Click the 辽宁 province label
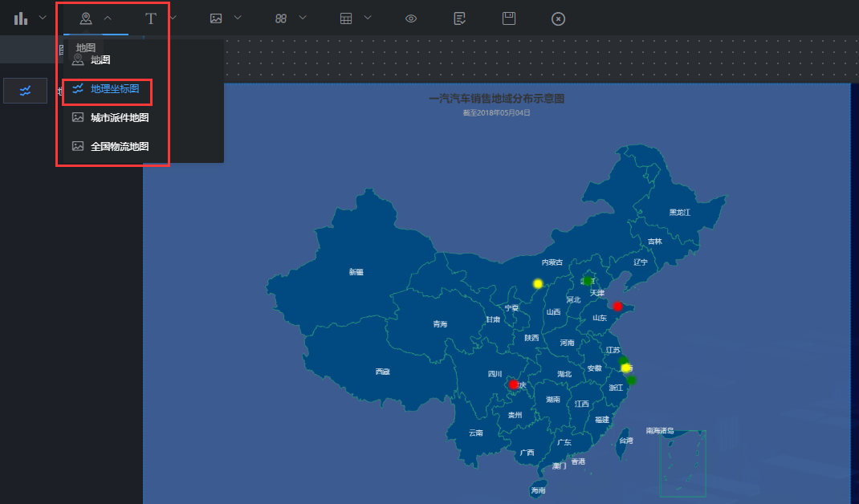This screenshot has width=859, height=504. click(x=641, y=262)
